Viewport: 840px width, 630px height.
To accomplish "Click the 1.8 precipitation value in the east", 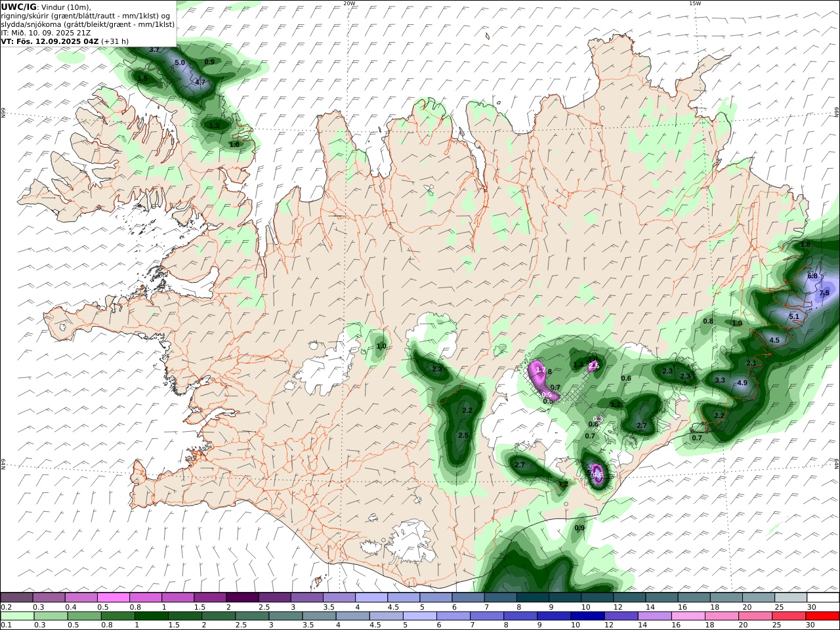I will tap(806, 244).
